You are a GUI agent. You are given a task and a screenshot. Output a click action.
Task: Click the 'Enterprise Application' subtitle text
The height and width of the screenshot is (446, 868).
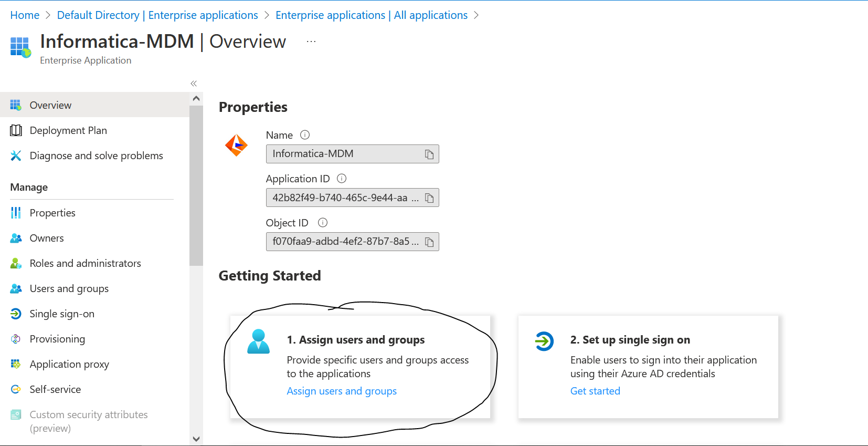point(86,60)
